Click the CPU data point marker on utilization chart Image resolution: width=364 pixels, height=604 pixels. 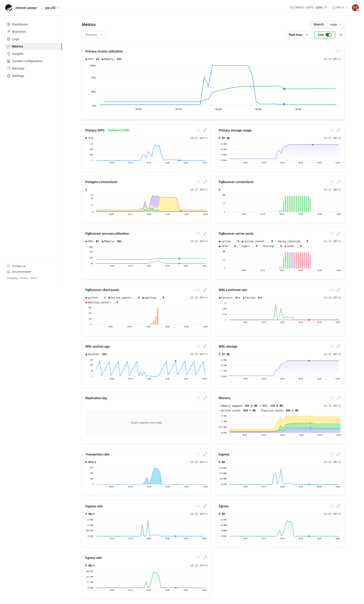[x=284, y=104]
